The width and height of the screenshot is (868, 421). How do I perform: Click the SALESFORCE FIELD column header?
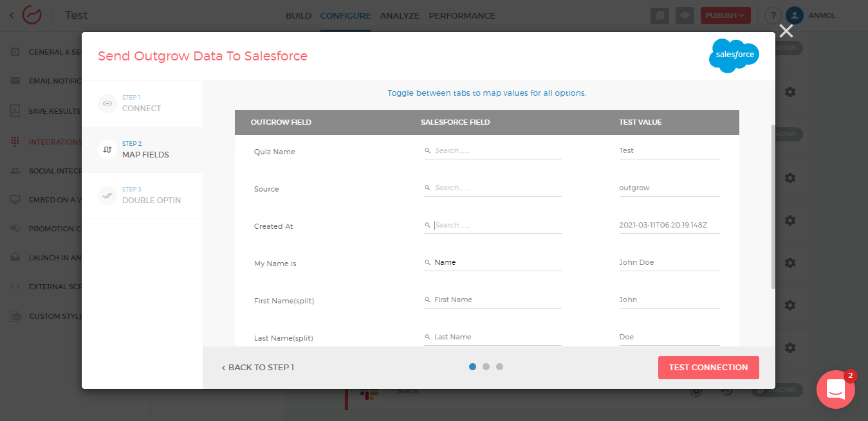click(455, 122)
